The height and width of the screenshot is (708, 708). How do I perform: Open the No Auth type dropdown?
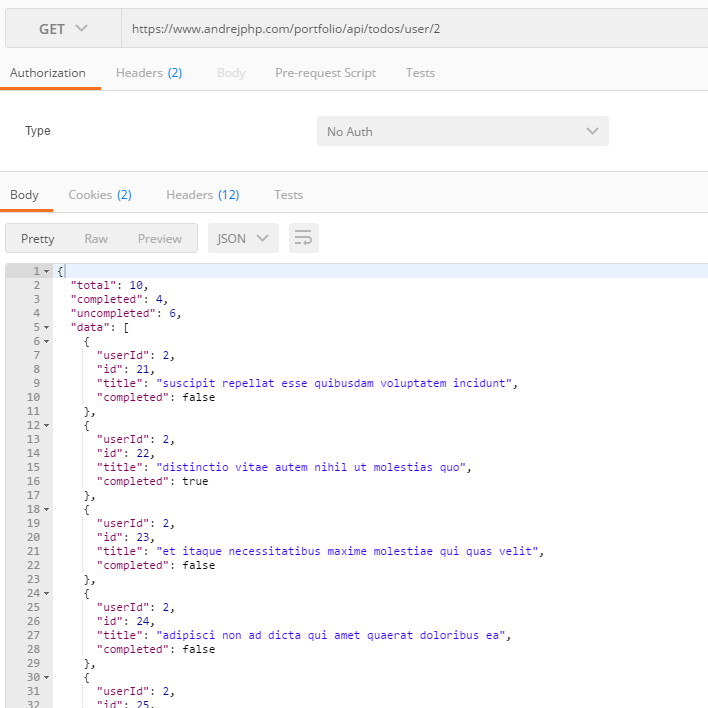462,131
